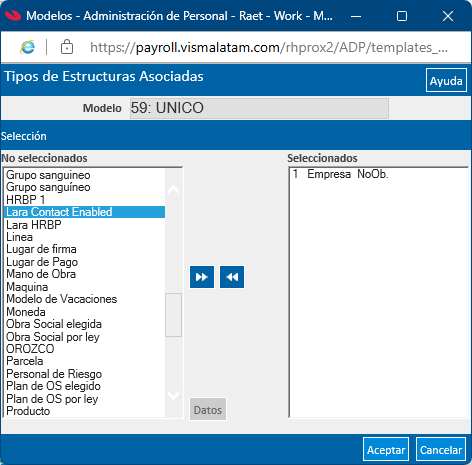Select 'Lara HRBP' in the list
This screenshot has height=465, width=472.
point(85,225)
